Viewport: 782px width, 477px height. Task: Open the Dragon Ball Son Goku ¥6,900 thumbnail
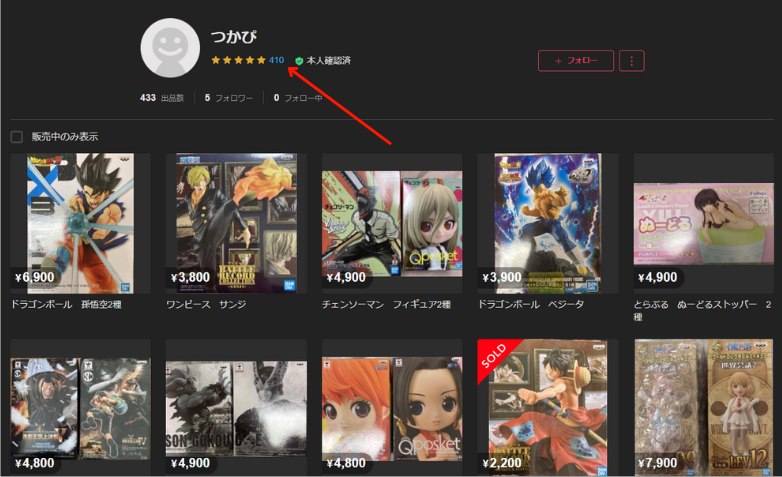coord(80,224)
